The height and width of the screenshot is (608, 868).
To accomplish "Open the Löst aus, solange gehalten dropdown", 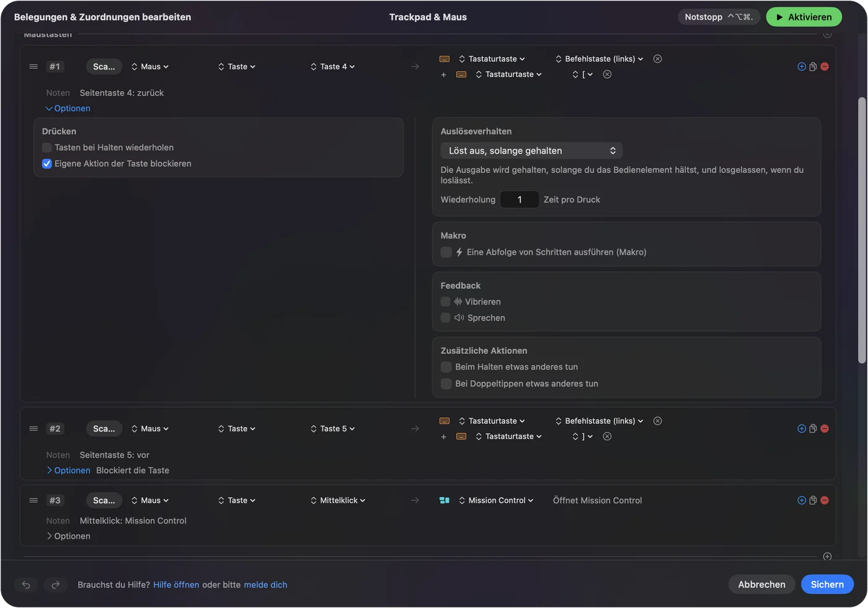I will point(531,151).
